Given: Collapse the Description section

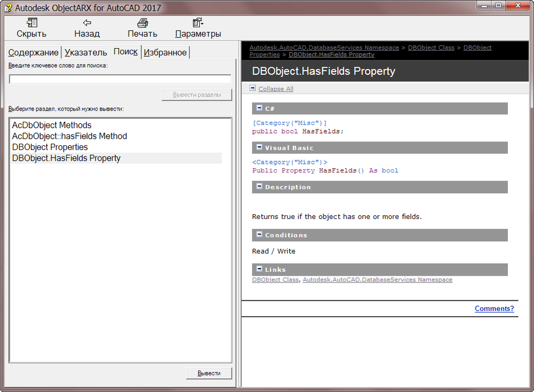Looking at the screenshot, I should click(259, 186).
